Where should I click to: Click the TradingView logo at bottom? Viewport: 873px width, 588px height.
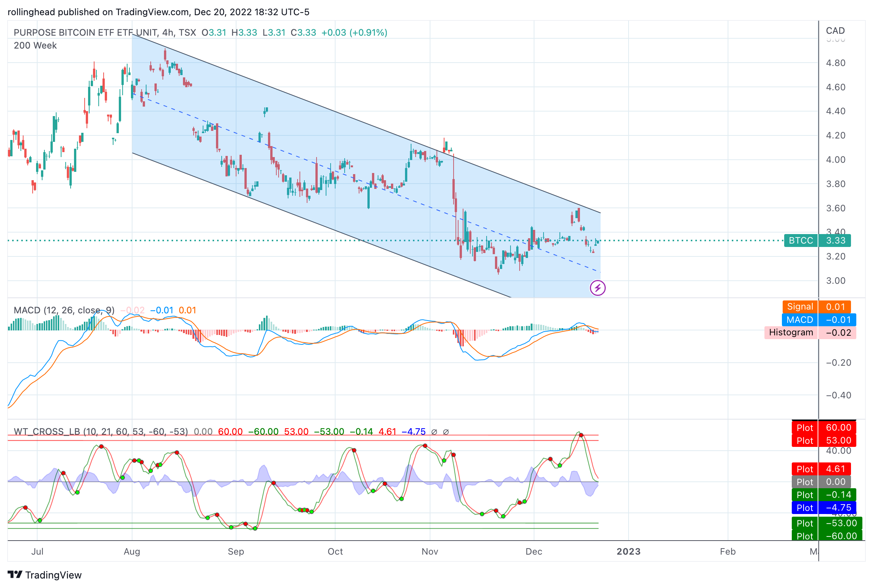tap(44, 575)
